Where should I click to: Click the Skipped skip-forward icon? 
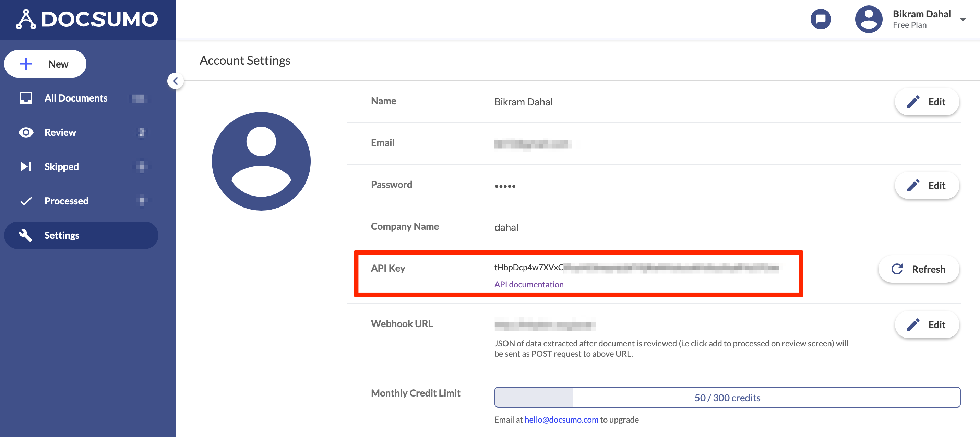pyautogui.click(x=26, y=167)
